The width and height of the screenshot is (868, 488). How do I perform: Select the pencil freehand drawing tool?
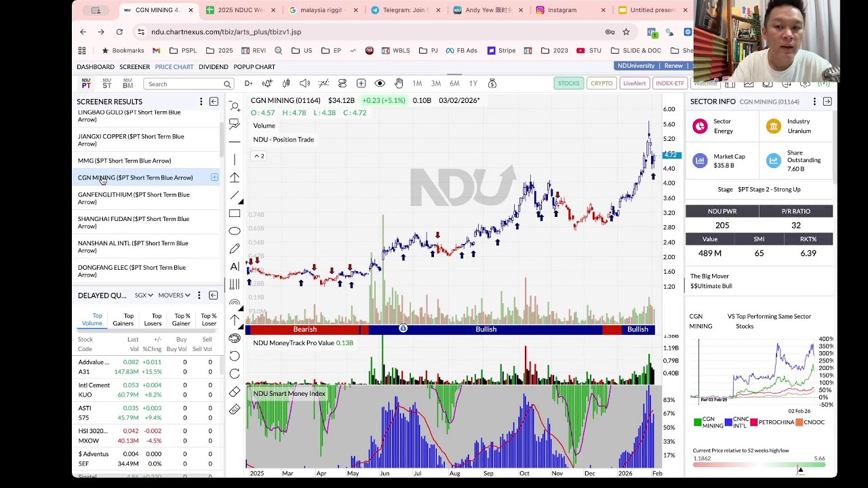click(235, 249)
